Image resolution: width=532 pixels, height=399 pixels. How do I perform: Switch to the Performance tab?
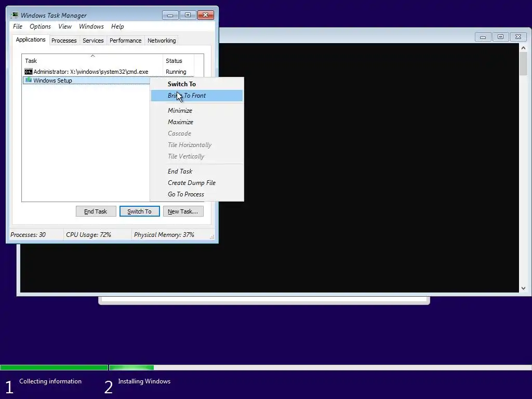click(x=125, y=41)
